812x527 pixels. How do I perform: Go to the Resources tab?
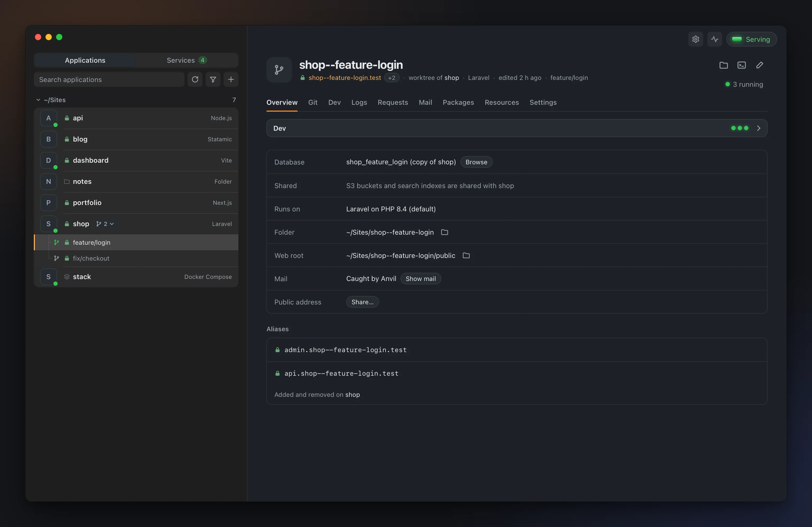tap(501, 102)
